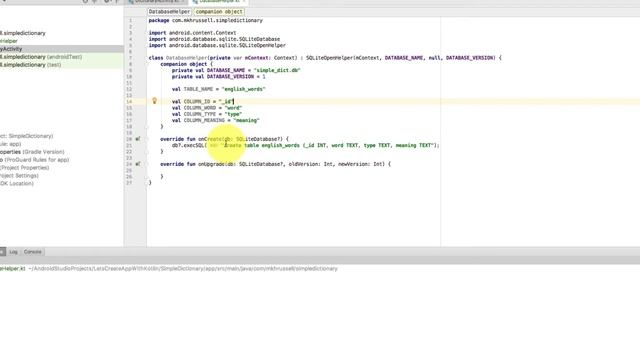Collapse the onCreate function fold marker
The width and height of the screenshot is (640, 360).
pos(147,139)
